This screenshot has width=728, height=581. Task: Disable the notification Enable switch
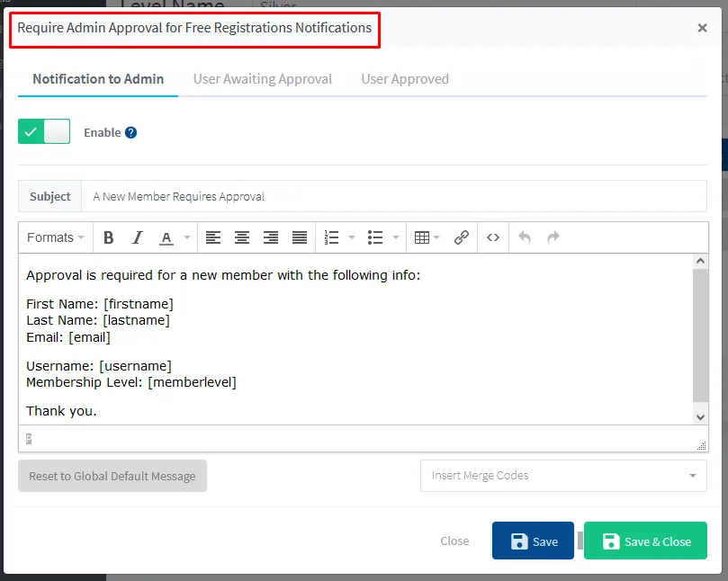[44, 132]
